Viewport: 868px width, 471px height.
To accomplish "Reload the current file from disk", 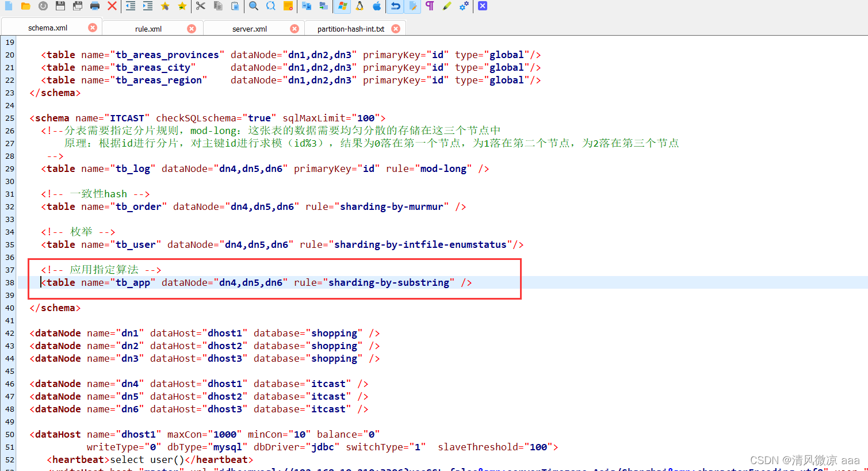I will click(x=43, y=6).
